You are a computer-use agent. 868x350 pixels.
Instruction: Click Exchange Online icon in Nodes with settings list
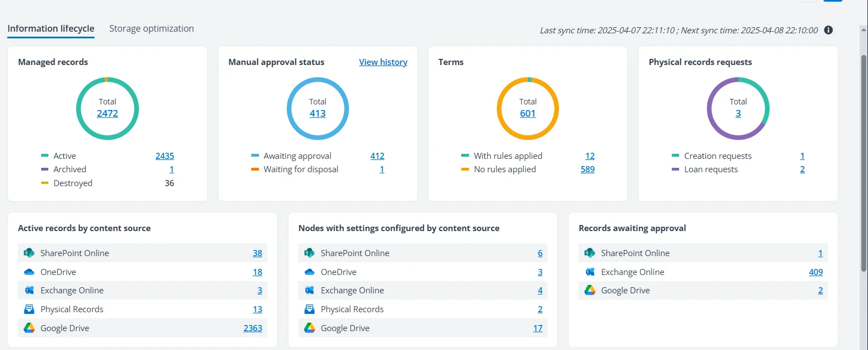[x=310, y=291]
